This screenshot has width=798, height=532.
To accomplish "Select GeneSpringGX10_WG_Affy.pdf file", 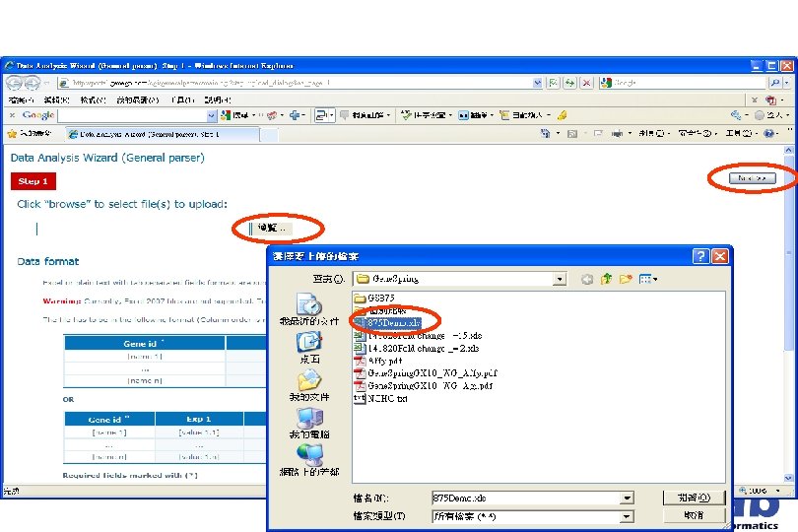I will [426, 373].
